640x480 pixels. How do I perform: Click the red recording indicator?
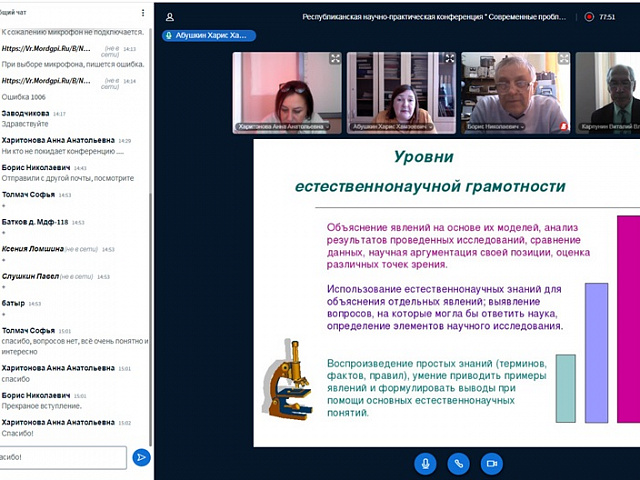[x=589, y=17]
